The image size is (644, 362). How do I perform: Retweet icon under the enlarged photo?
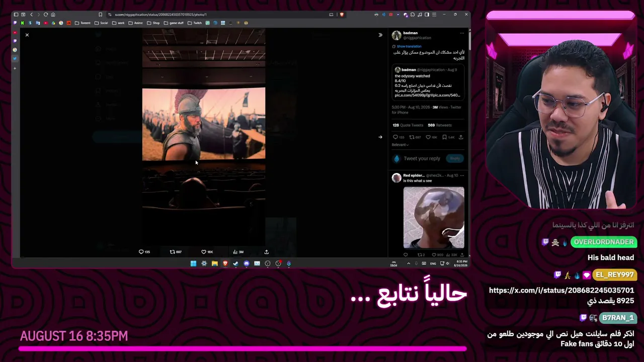(x=172, y=252)
